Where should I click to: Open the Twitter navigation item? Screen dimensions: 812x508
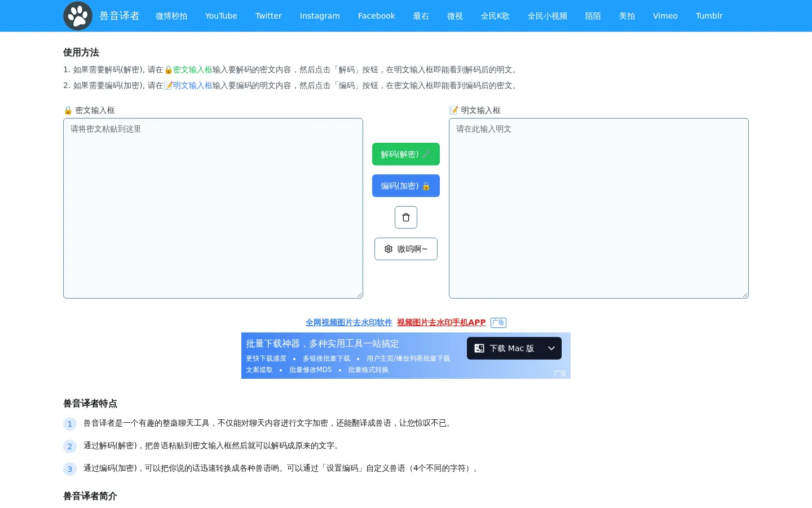(268, 16)
